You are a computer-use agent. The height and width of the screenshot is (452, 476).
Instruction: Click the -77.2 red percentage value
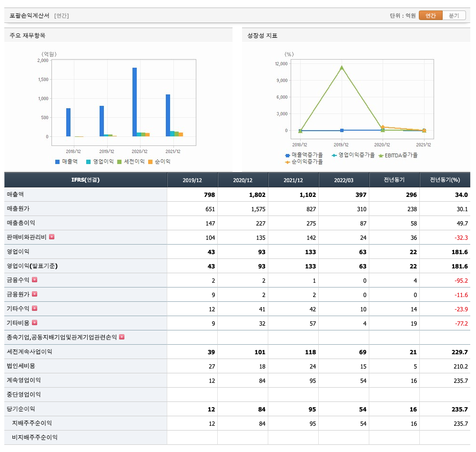click(461, 323)
